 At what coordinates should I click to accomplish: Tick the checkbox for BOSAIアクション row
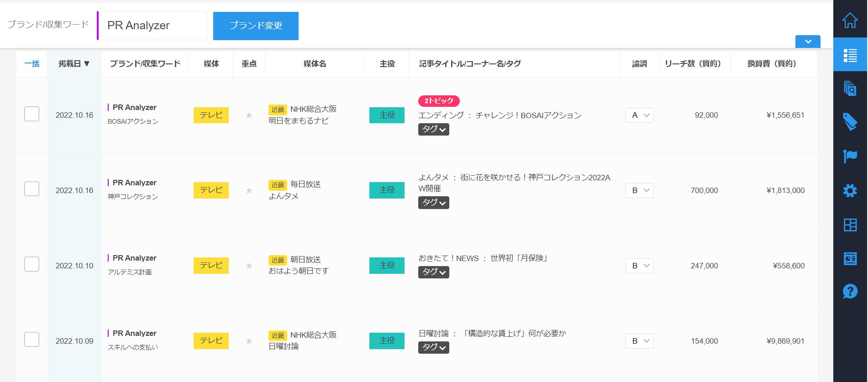32,114
